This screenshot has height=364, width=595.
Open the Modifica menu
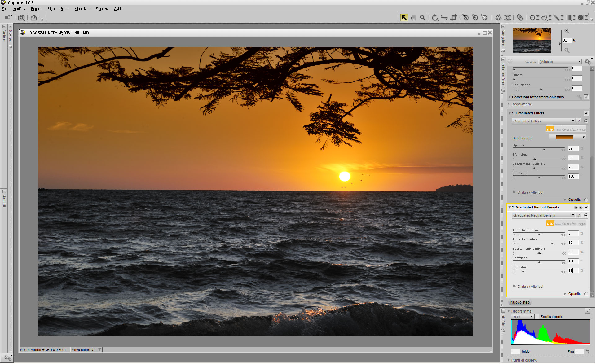[x=19, y=9]
